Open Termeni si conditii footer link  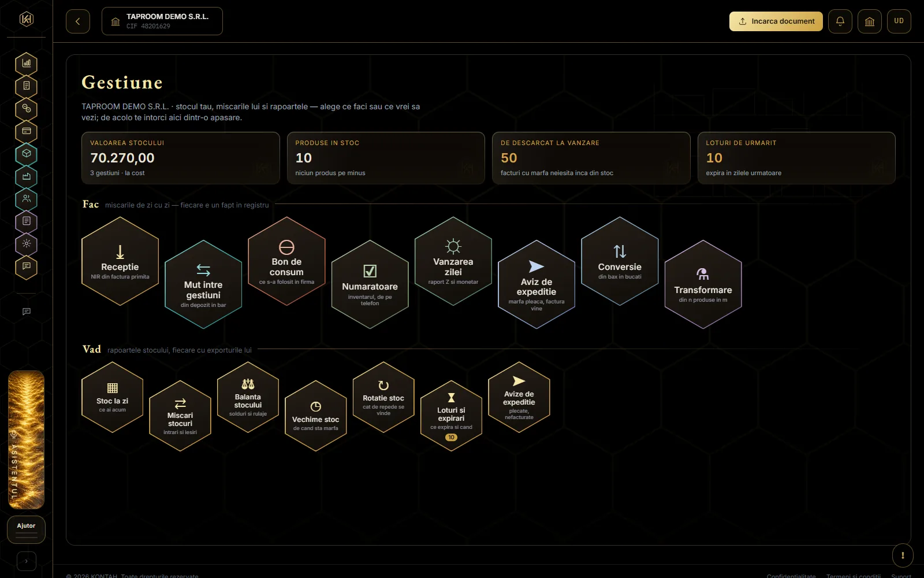tap(854, 576)
